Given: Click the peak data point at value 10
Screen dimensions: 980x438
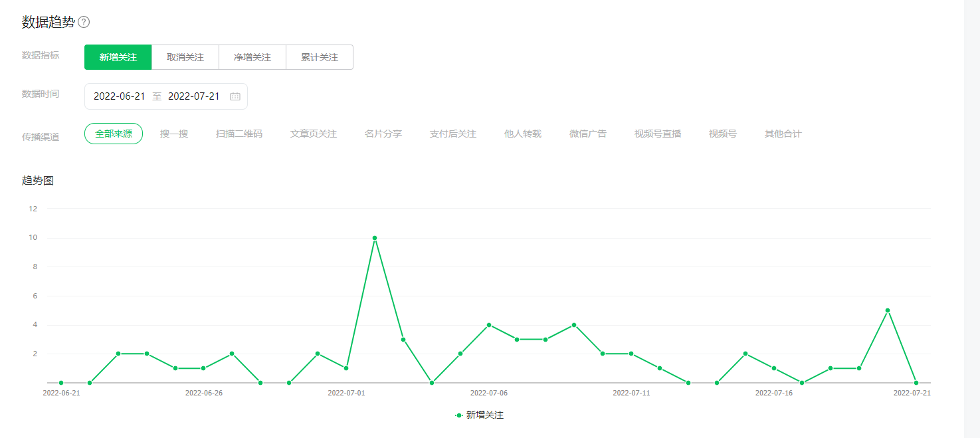Looking at the screenshot, I should point(375,238).
